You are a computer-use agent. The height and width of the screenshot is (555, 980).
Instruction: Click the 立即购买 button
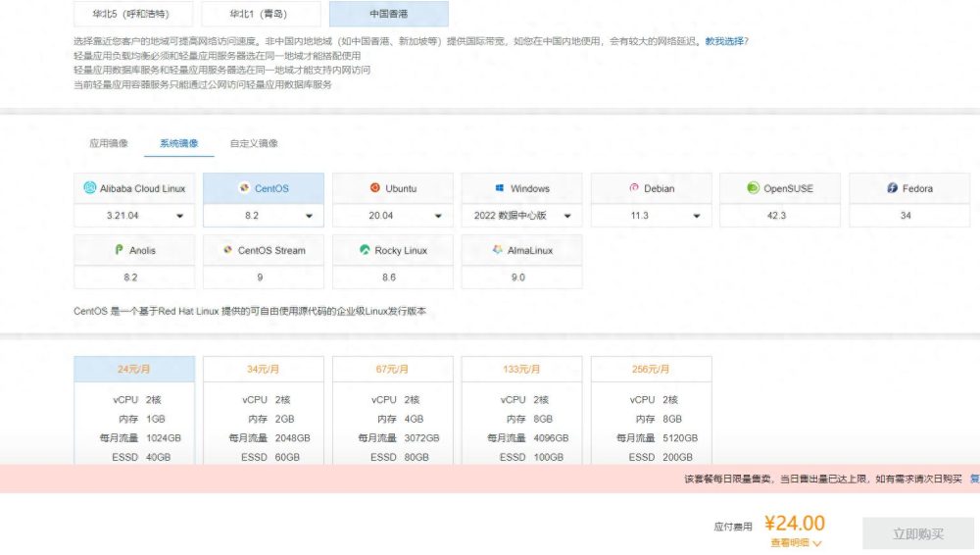coord(918,533)
